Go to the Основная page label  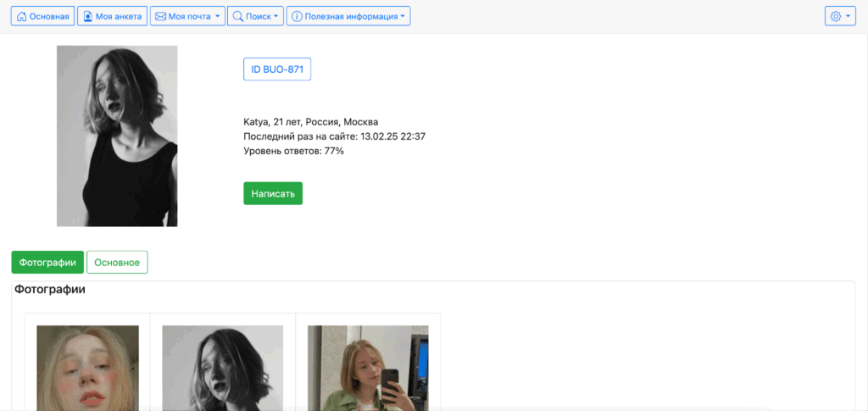pos(49,16)
